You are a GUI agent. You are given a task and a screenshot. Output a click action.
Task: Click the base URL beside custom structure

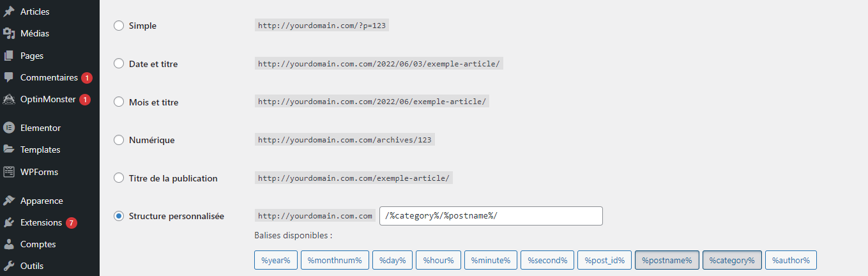click(x=316, y=216)
